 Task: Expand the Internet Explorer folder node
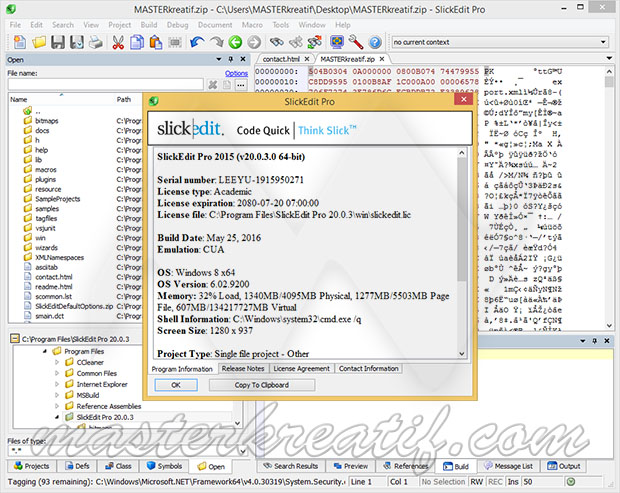(57, 384)
